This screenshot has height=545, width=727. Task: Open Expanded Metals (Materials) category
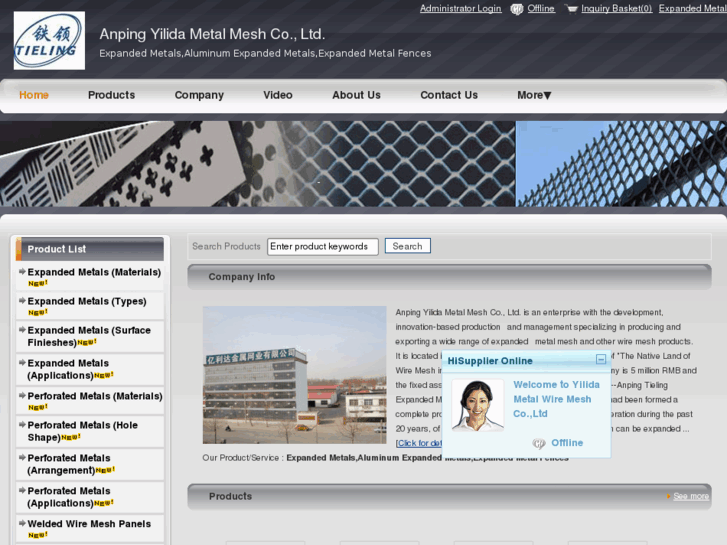[x=94, y=272]
